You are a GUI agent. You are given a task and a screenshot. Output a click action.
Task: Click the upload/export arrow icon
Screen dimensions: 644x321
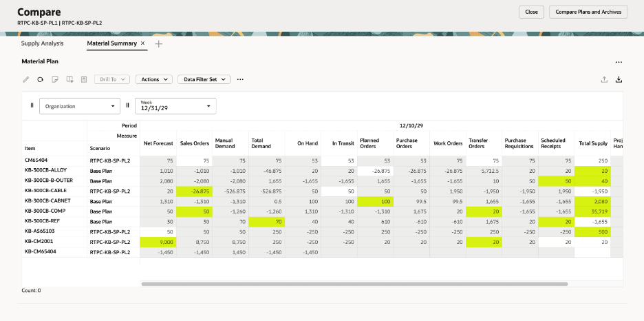point(604,80)
